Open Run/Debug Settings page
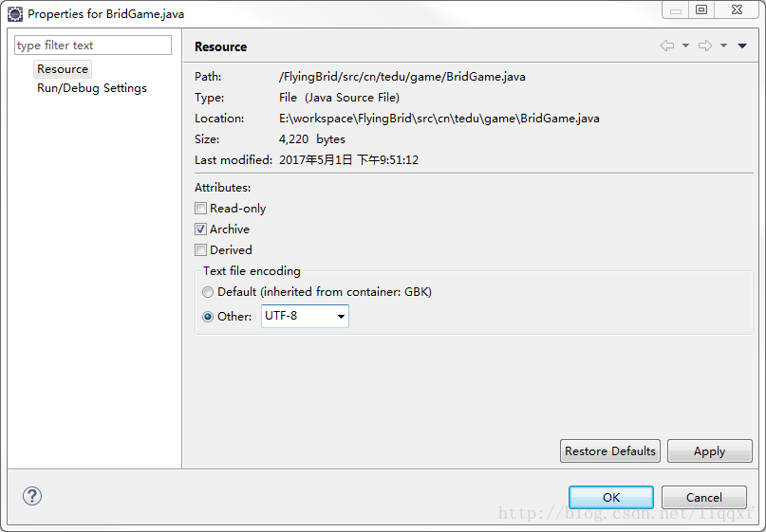This screenshot has height=532, width=766. [92, 88]
